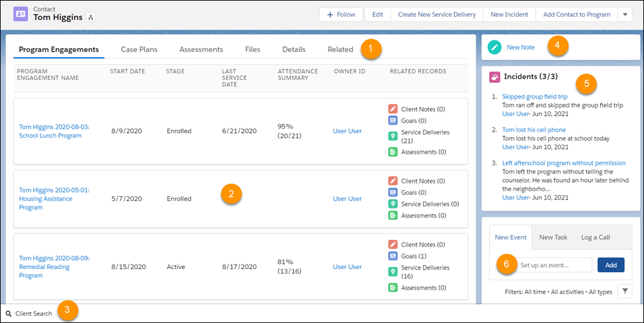Click Service Deliveries icon for School Lunch Program

pos(393,136)
